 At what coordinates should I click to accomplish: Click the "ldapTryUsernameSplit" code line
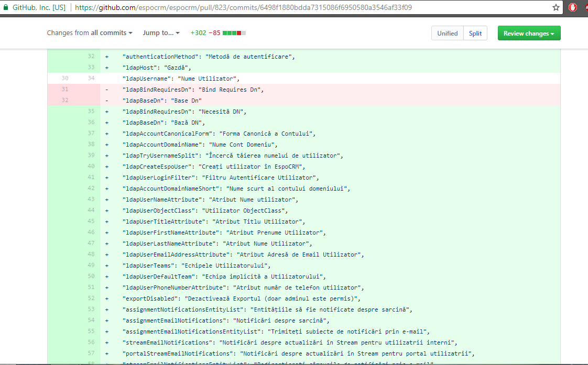233,156
